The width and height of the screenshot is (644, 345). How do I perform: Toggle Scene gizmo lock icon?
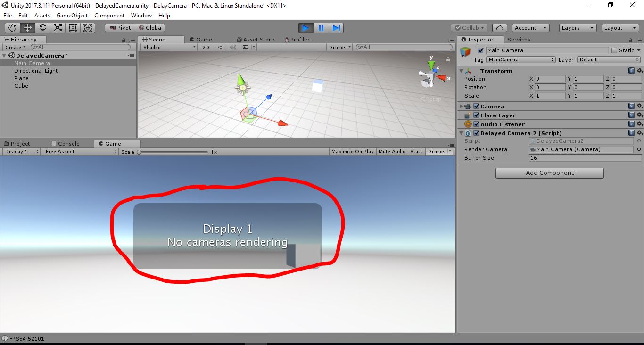[x=448, y=59]
